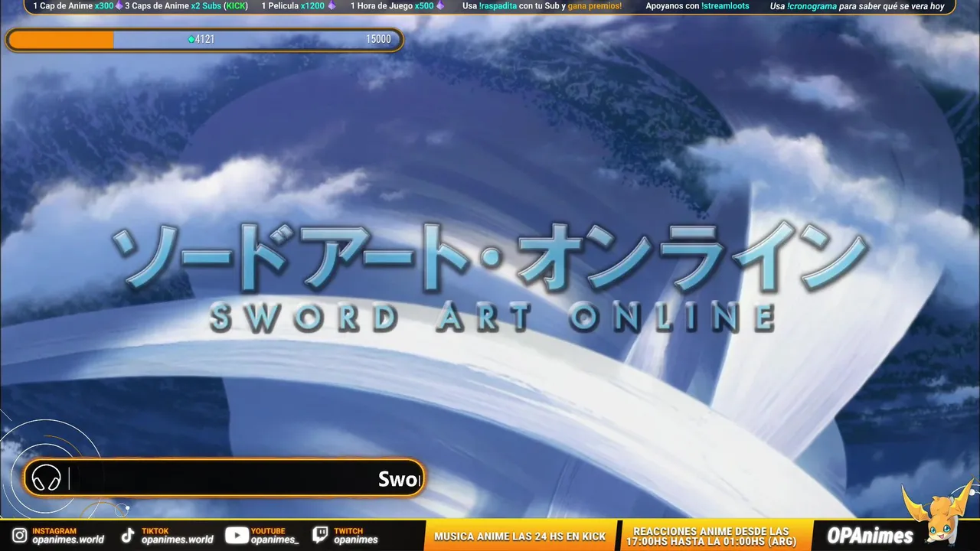Click the OPAnimes logo text
This screenshot has height=551, width=980.
pos(870,536)
